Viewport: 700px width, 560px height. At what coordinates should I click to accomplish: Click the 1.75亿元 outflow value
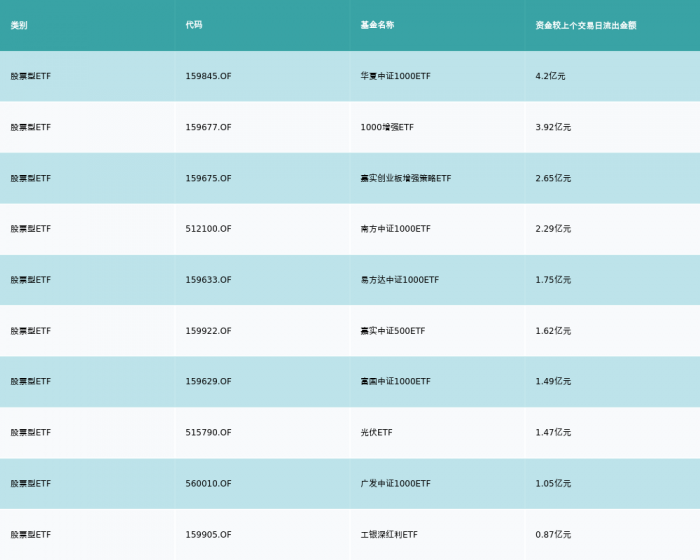(x=553, y=280)
